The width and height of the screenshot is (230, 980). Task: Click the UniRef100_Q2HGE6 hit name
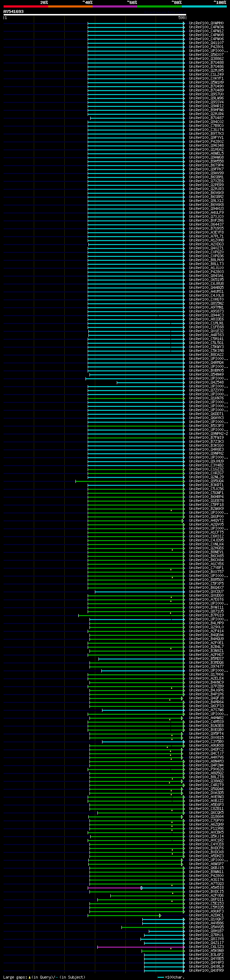[206, 548]
